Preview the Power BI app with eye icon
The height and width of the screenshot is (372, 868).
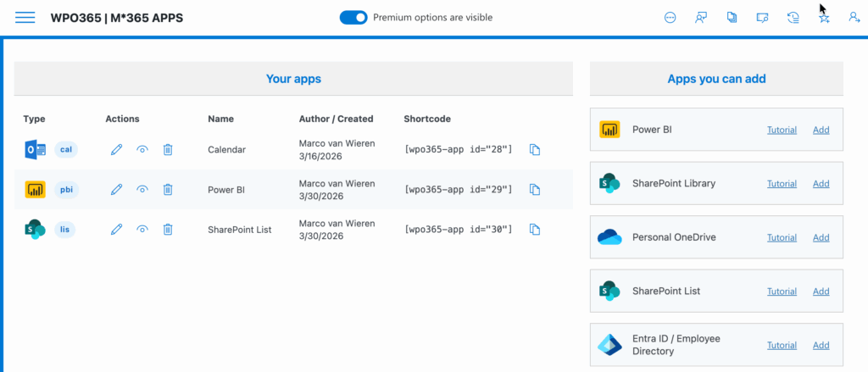click(142, 189)
